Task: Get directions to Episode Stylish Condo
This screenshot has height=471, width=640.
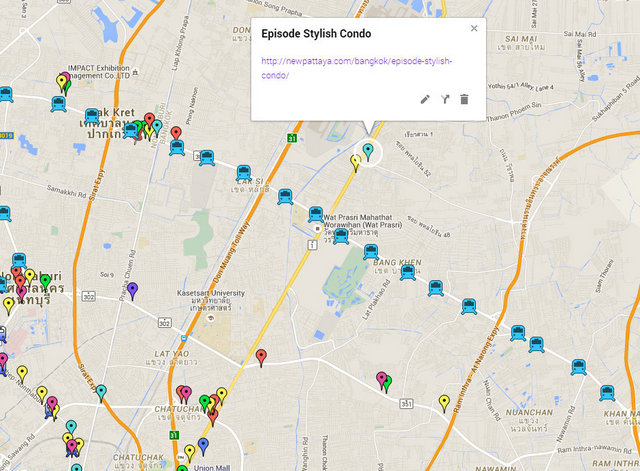Action: [445, 99]
